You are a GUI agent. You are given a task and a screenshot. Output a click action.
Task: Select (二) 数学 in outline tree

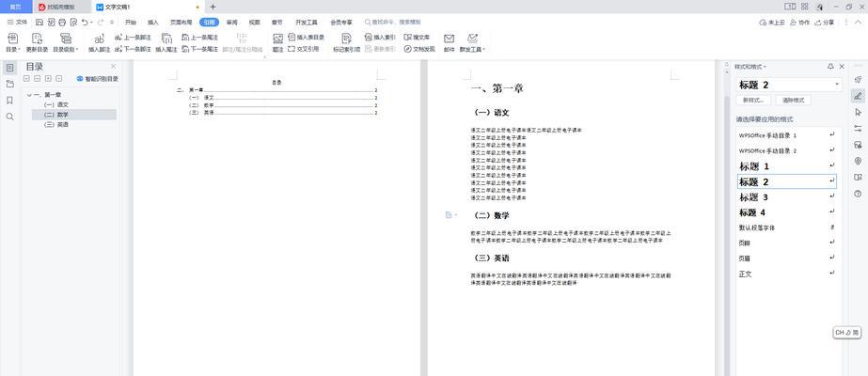[x=74, y=115]
